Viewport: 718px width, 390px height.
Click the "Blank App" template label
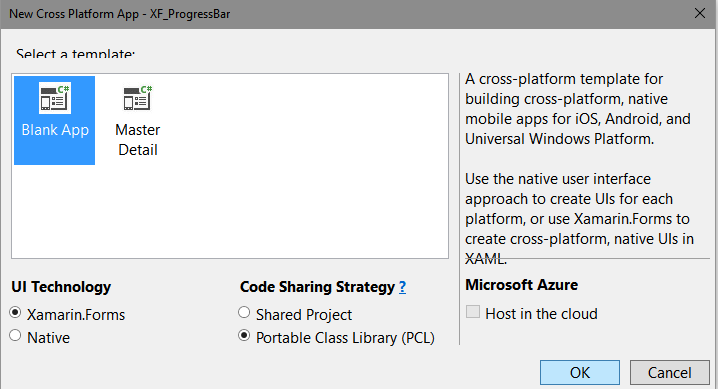click(55, 130)
